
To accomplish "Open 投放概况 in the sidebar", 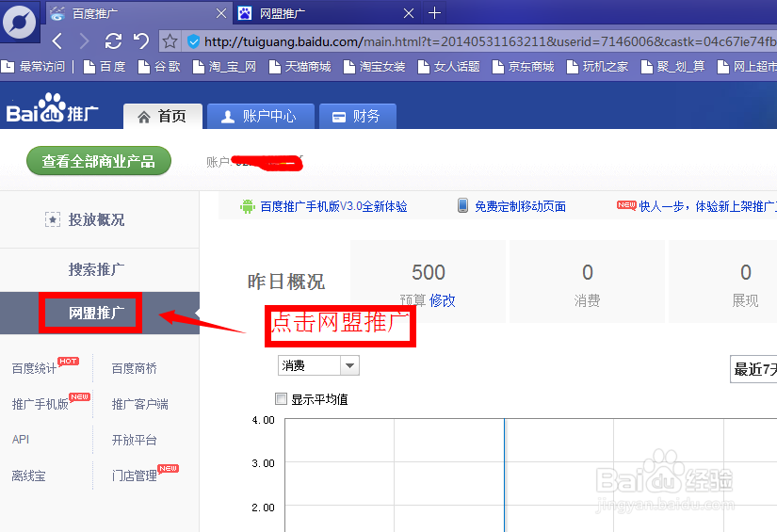I will pos(96,219).
